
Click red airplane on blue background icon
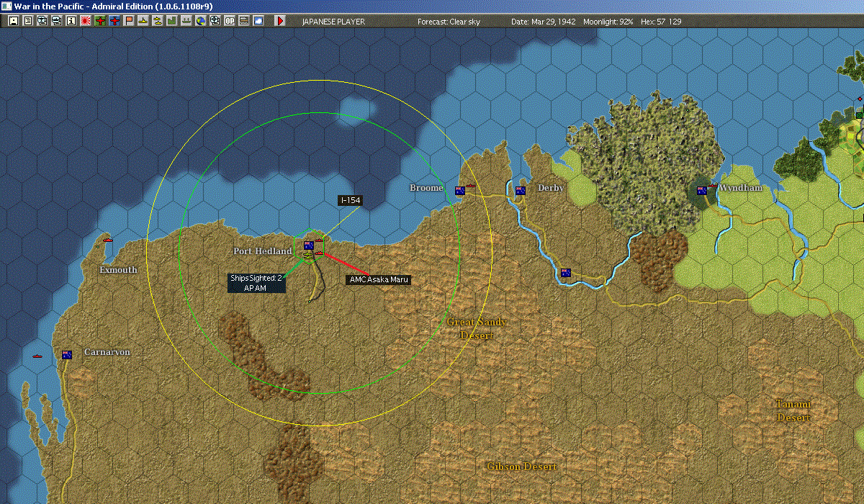click(x=114, y=21)
